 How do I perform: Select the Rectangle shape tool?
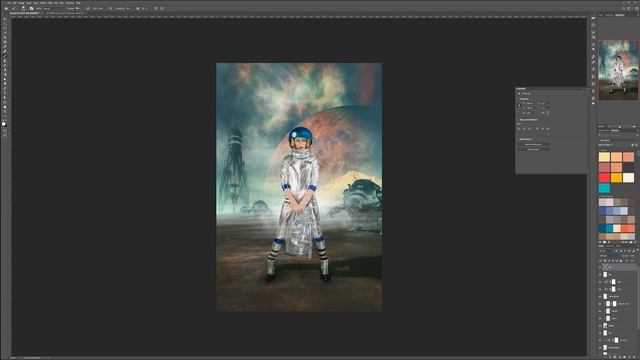(4, 103)
